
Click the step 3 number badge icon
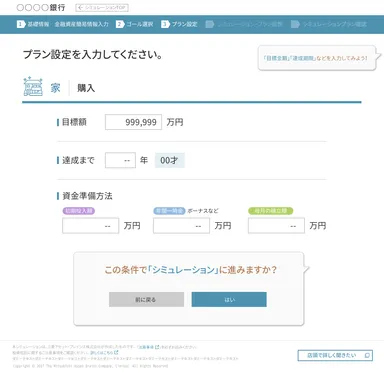[165, 24]
